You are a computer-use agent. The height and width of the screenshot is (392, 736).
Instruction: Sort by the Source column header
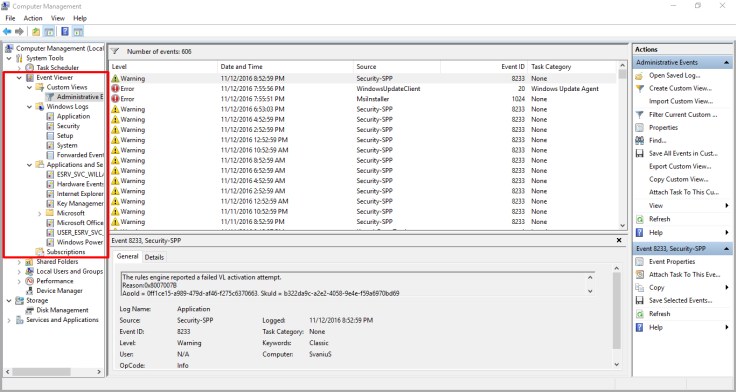pyautogui.click(x=397, y=67)
